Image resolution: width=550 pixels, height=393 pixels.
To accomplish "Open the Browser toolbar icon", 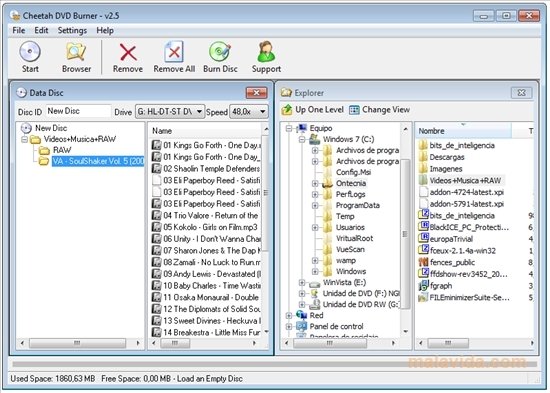I will click(x=76, y=52).
